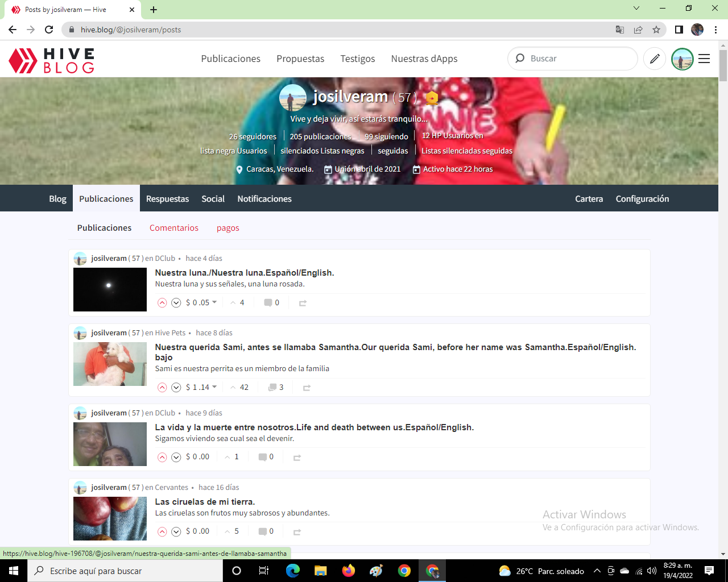Click the page vertical scrollbar
Viewport: 728px width, 582px height.
(x=723, y=65)
